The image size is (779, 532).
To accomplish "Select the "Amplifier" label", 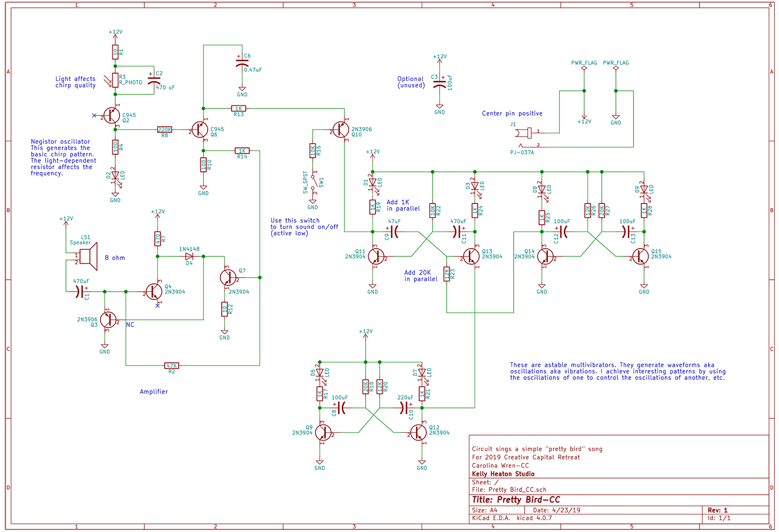I will pyautogui.click(x=154, y=392).
